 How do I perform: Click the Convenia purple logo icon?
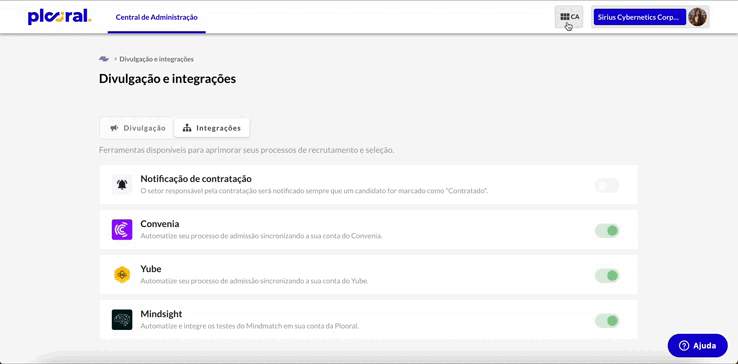click(x=122, y=229)
